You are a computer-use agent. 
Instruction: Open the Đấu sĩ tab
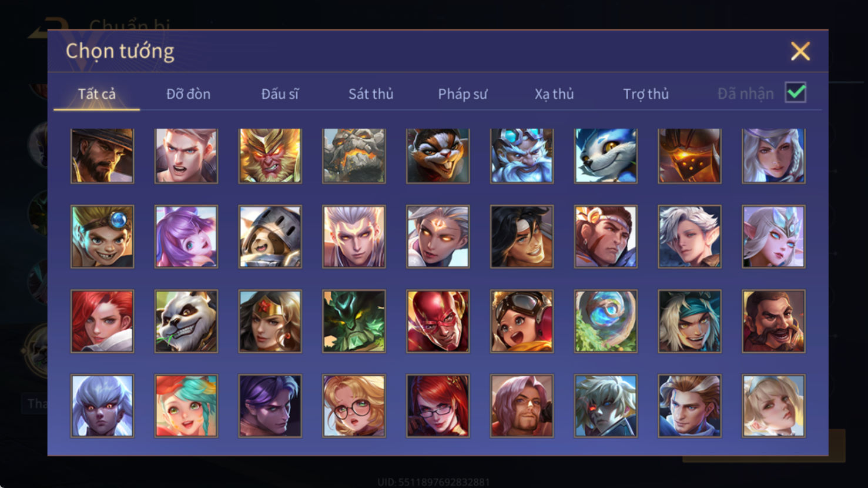pos(280,94)
